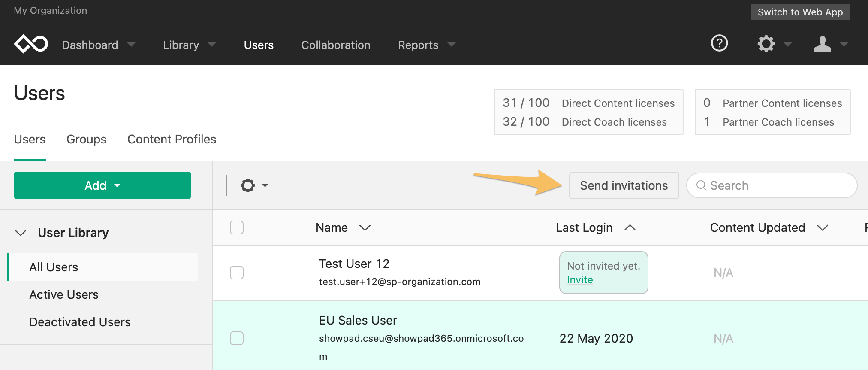Screen dimensions: 868x370
Task: Select the Users sub-tab
Action: click(30, 139)
